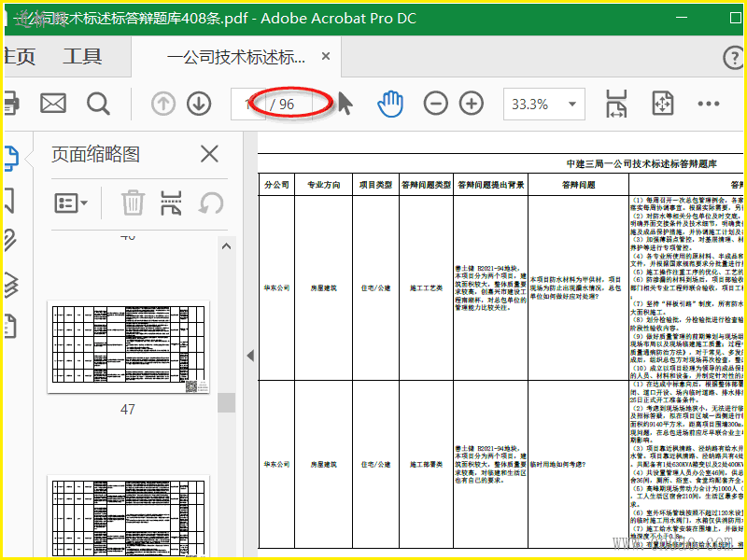The height and width of the screenshot is (560, 747).
Task: Click the 47 page label under thumbnail
Action: click(x=128, y=409)
